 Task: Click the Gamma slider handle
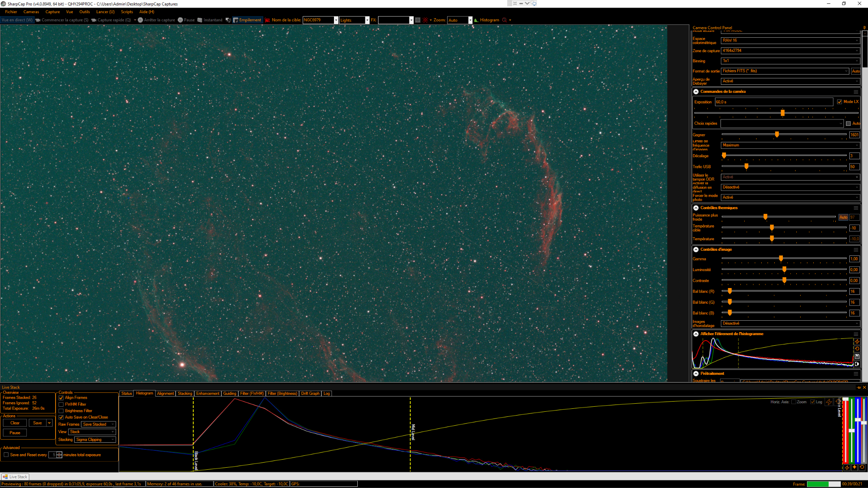(x=781, y=258)
